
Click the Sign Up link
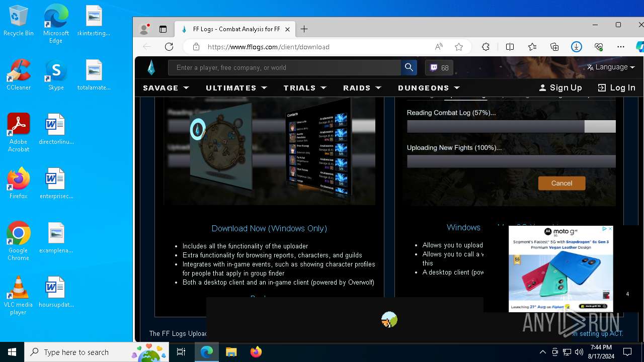coord(560,87)
